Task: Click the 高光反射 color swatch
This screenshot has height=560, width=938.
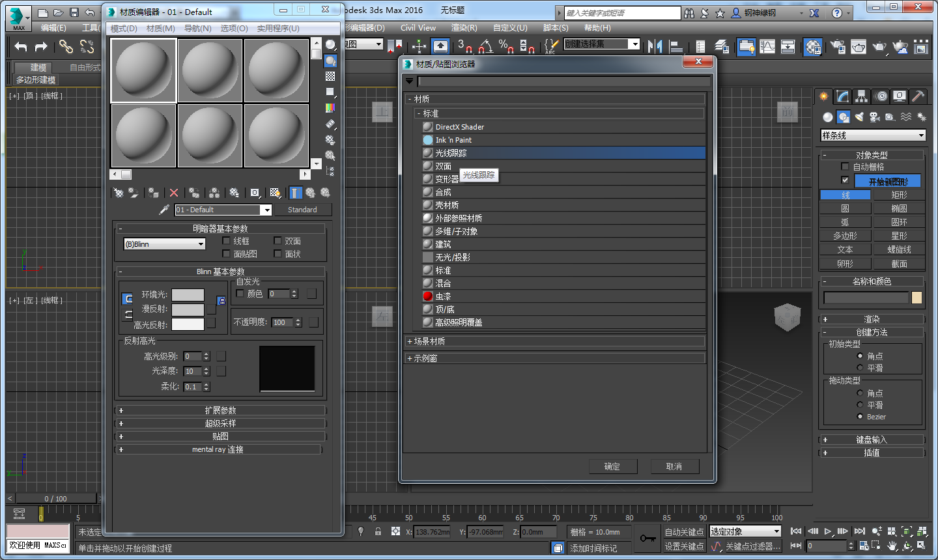Action: 188,324
